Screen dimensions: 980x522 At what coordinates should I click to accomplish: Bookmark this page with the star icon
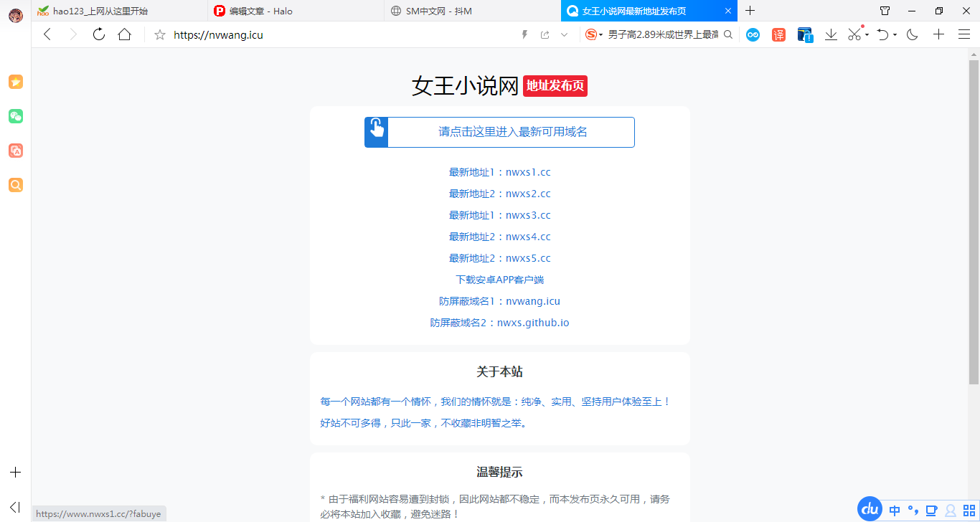coord(160,34)
